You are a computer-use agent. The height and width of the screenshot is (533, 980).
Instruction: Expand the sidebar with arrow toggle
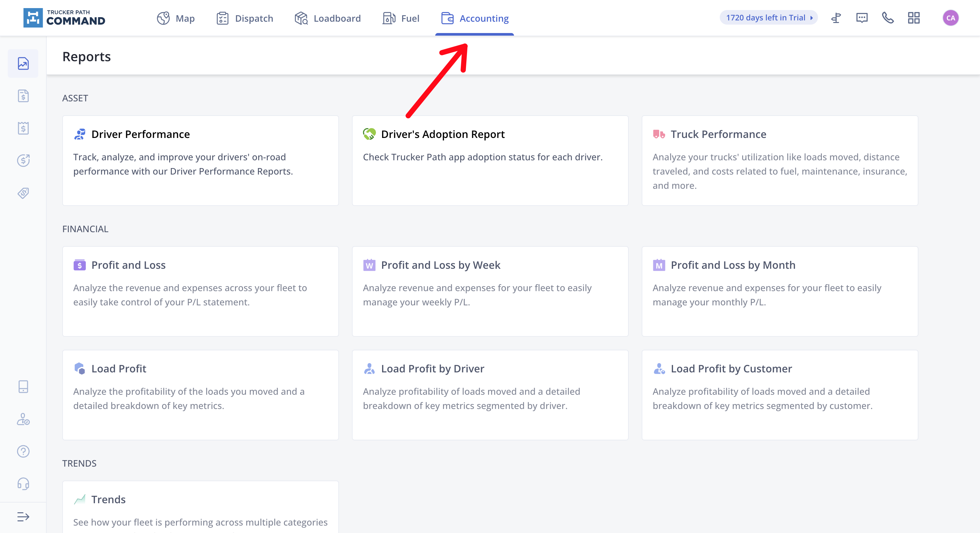(23, 516)
